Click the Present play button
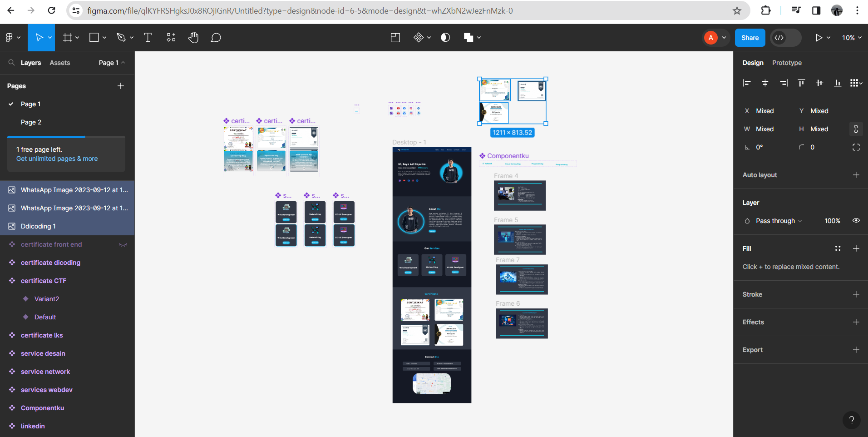The width and height of the screenshot is (868, 437). pos(819,38)
